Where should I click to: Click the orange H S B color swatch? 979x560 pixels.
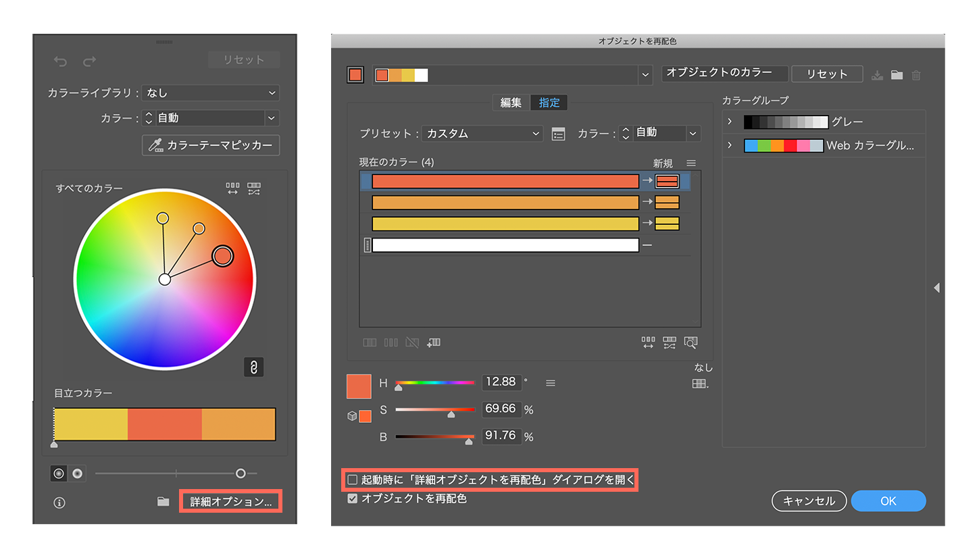pyautogui.click(x=359, y=386)
